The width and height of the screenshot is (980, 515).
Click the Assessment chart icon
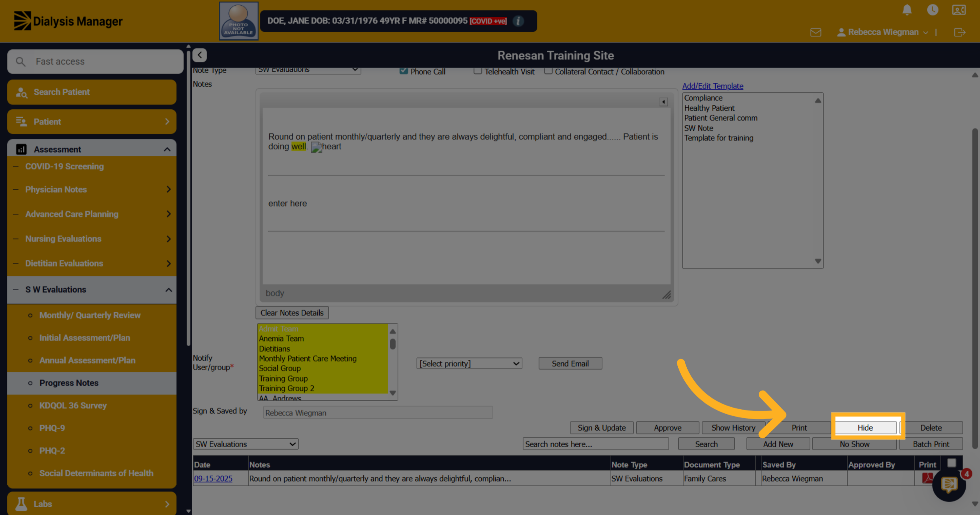click(x=21, y=149)
